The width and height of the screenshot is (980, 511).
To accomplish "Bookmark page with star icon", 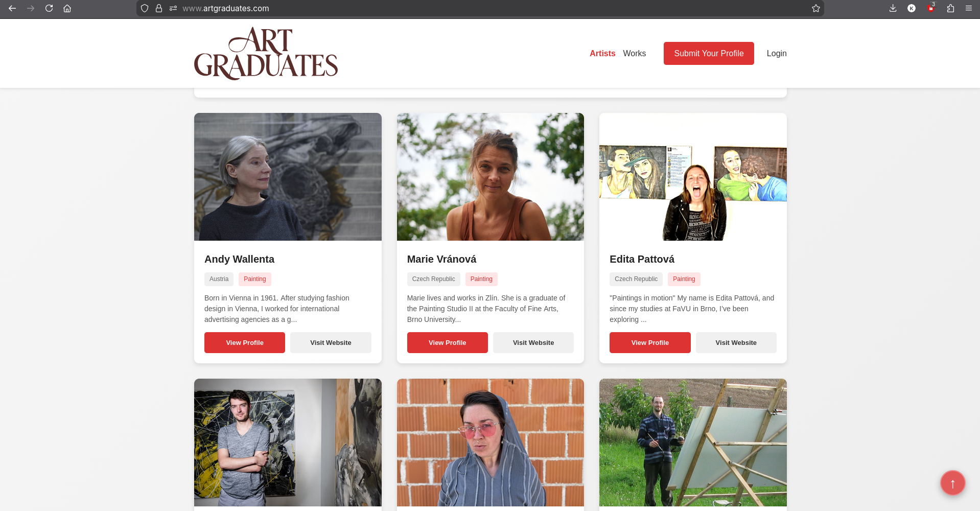I will click(816, 8).
